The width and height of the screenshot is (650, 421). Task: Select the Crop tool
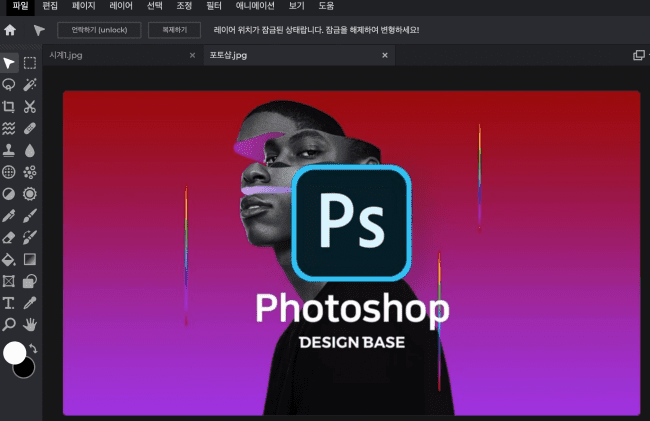9,106
